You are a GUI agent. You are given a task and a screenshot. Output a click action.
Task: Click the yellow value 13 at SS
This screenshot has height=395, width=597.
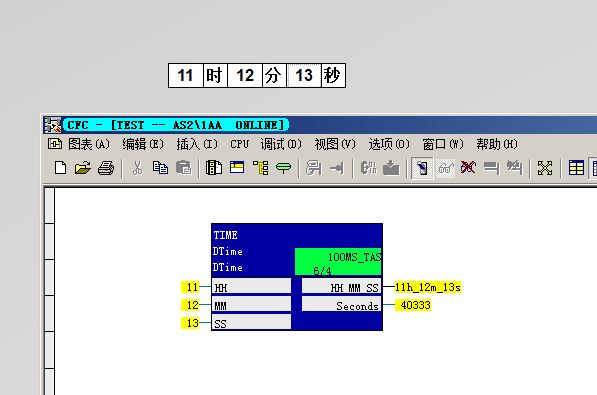tap(190, 323)
